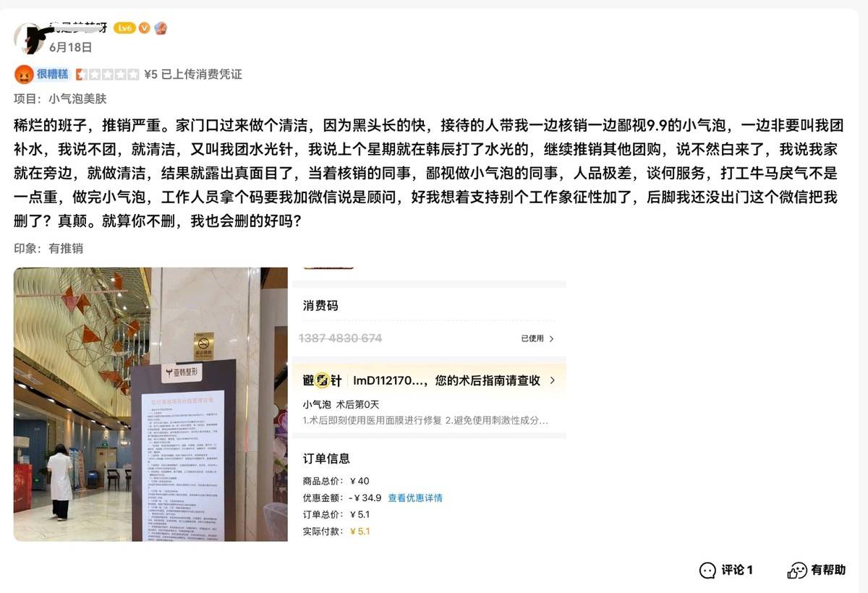This screenshot has width=868, height=593.
Task: Click the 小气泡美肤 project link
Action: [x=77, y=98]
